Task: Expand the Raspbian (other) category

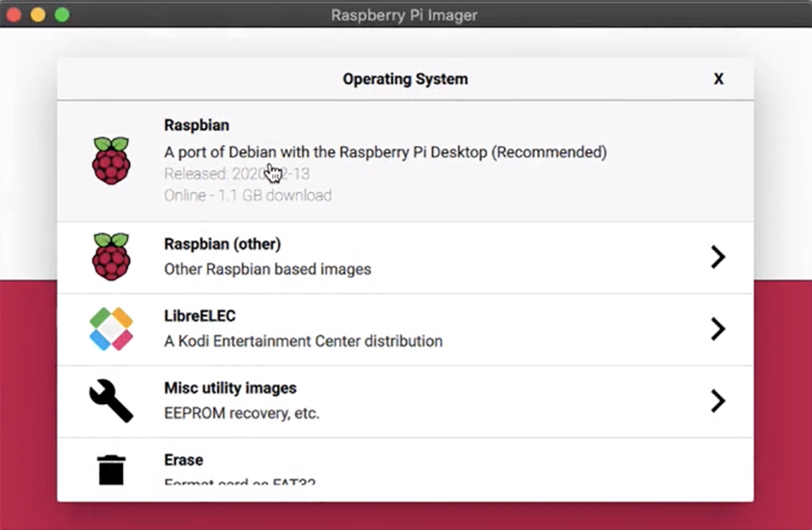Action: point(719,257)
